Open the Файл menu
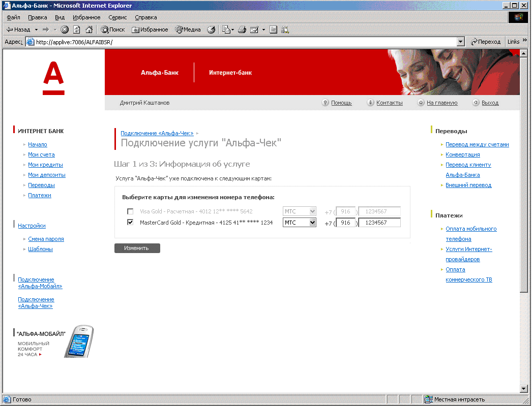This screenshot has height=406, width=532. (13, 17)
